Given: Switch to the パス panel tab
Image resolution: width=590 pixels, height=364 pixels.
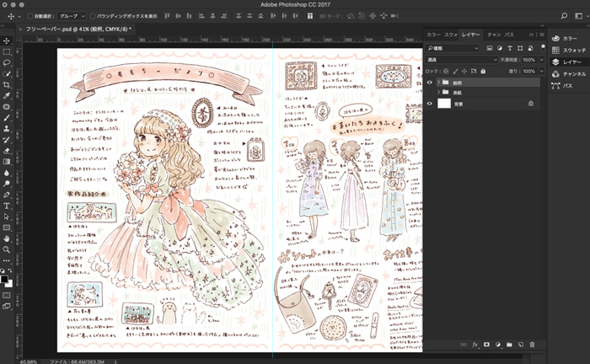Looking at the screenshot, I should (x=509, y=35).
